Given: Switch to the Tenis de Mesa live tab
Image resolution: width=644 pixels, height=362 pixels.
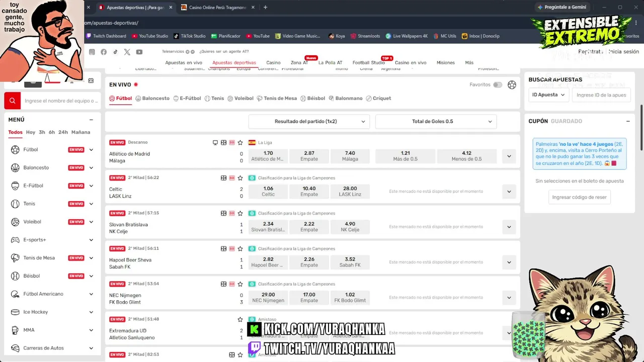Looking at the screenshot, I should pyautogui.click(x=277, y=99).
